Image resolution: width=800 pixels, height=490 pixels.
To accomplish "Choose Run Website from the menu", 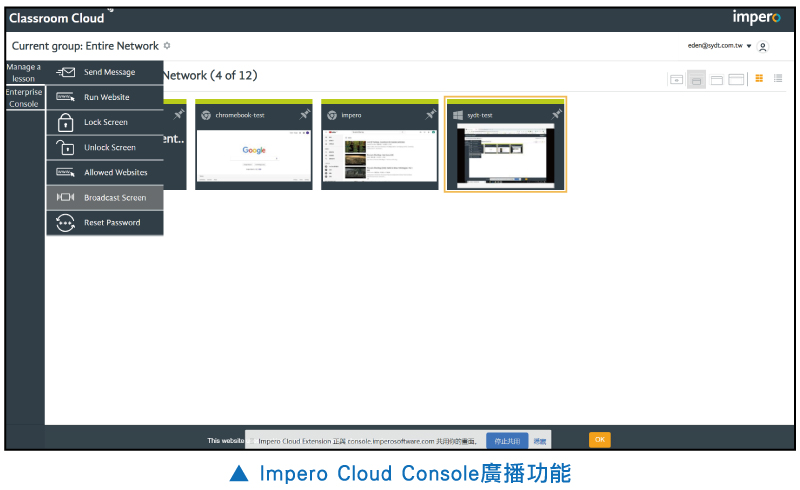I will tap(106, 97).
